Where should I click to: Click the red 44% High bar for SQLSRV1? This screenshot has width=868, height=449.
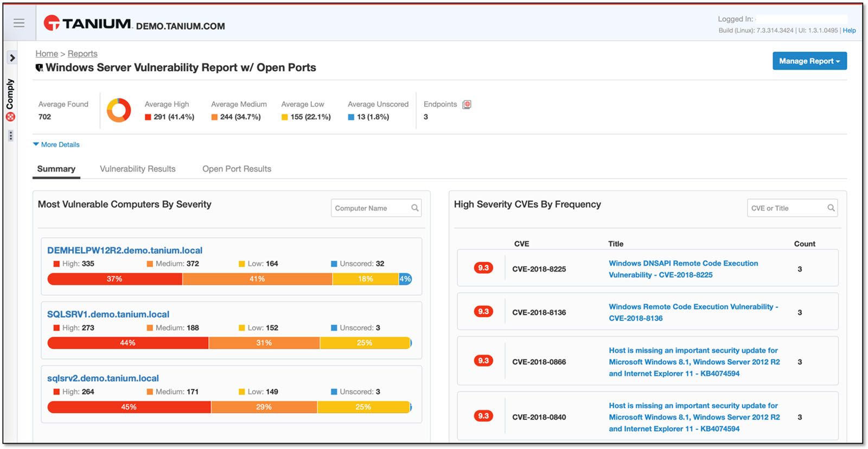128,343
